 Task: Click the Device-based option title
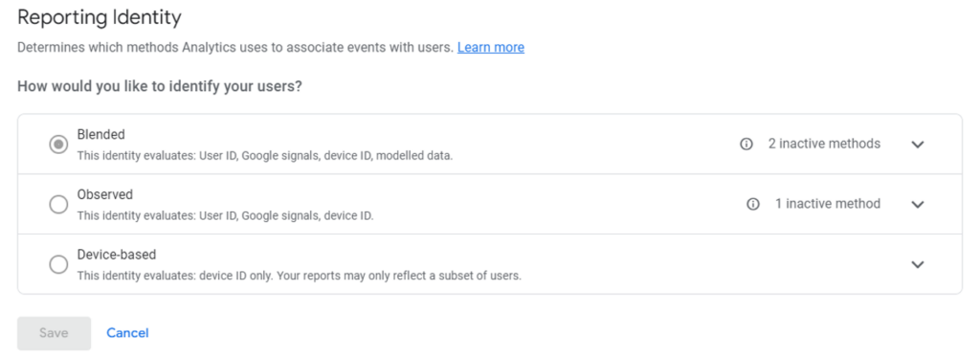click(x=117, y=255)
